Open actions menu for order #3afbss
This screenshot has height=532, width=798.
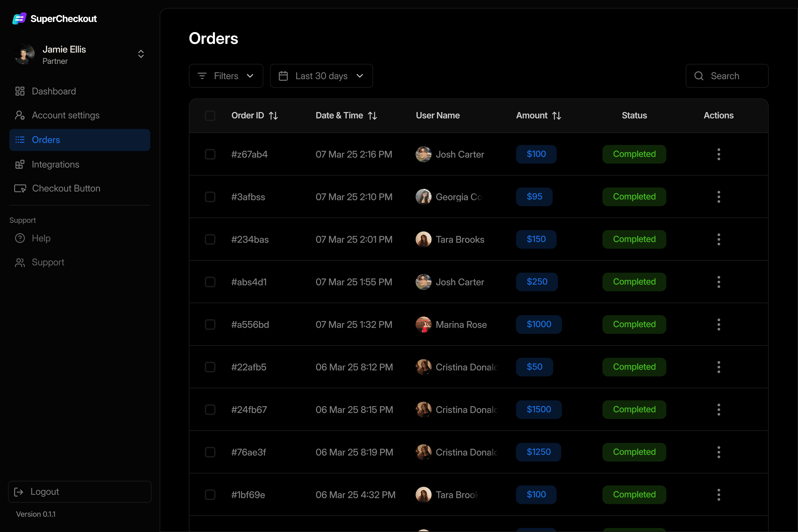[x=719, y=197]
